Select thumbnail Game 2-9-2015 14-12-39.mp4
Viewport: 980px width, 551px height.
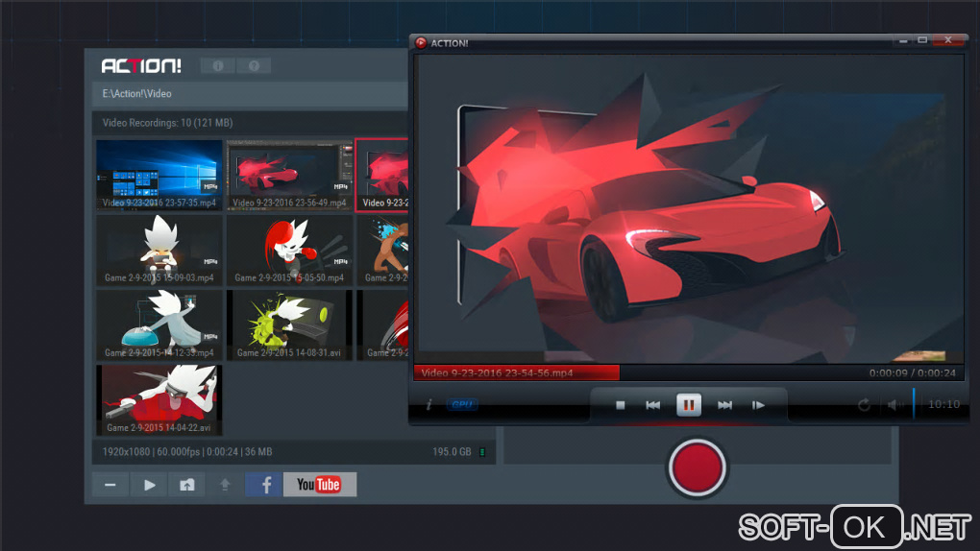point(159,324)
